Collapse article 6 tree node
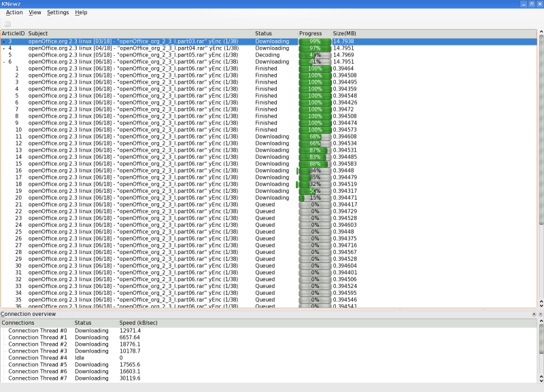Screen dimensions: 544x392 tap(4, 62)
